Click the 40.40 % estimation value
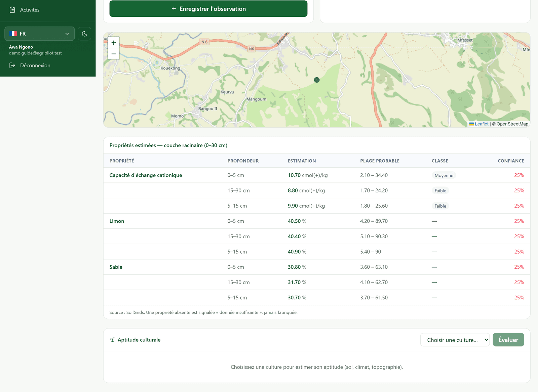 [297, 236]
